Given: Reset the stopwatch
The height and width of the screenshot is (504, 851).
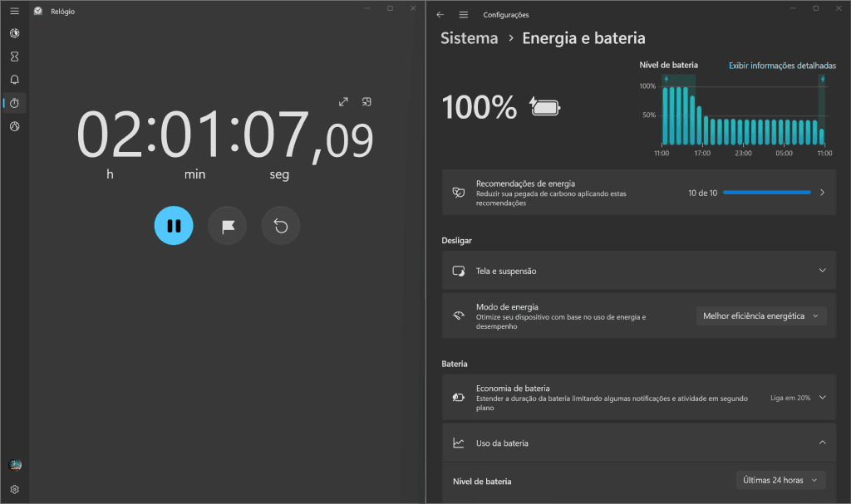Looking at the screenshot, I should pyautogui.click(x=281, y=226).
